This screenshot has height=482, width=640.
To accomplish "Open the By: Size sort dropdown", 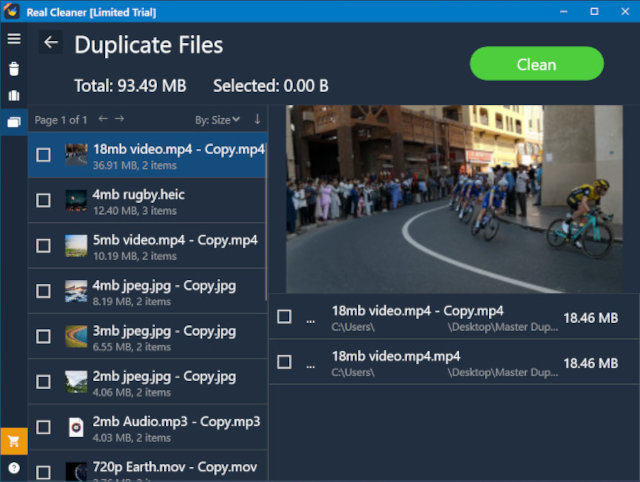I will (x=217, y=120).
